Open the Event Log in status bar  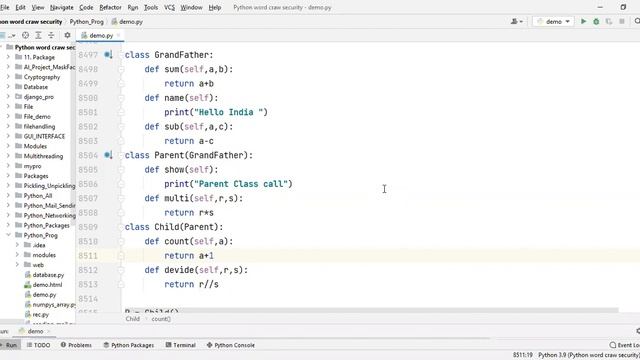pos(624,345)
